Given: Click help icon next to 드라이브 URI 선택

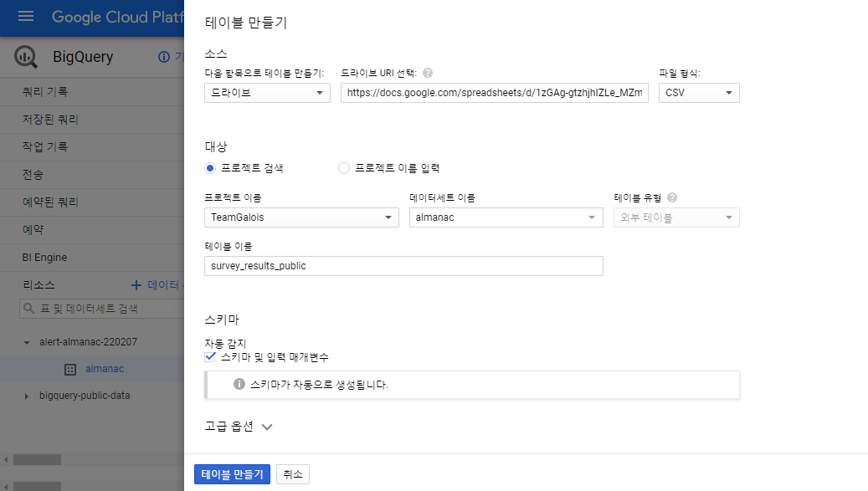Looking at the screenshot, I should [x=428, y=73].
